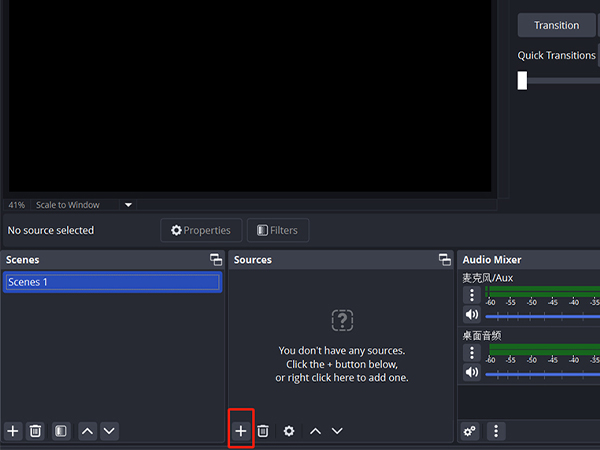This screenshot has width=600, height=450.
Task: Open advanced audio properties gear icon
Action: (x=470, y=431)
